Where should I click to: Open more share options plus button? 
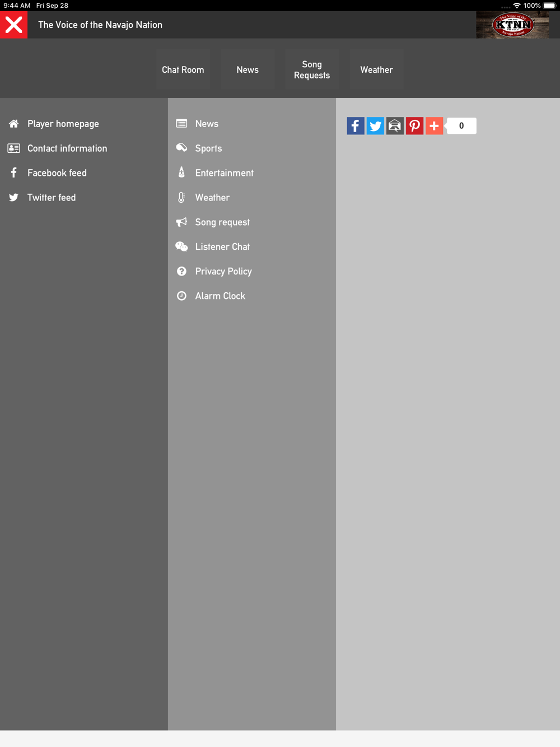tap(434, 125)
